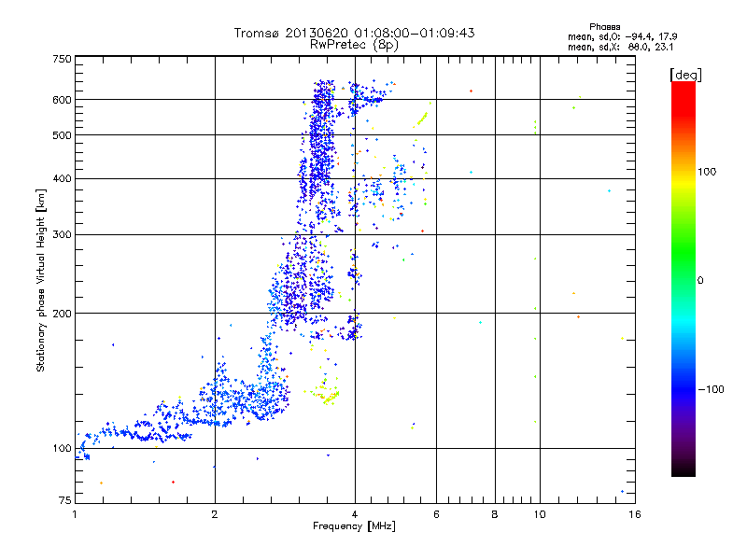Click the plot title "Tromsø 20130620 01:08:00-01:09:43"

coord(354,33)
